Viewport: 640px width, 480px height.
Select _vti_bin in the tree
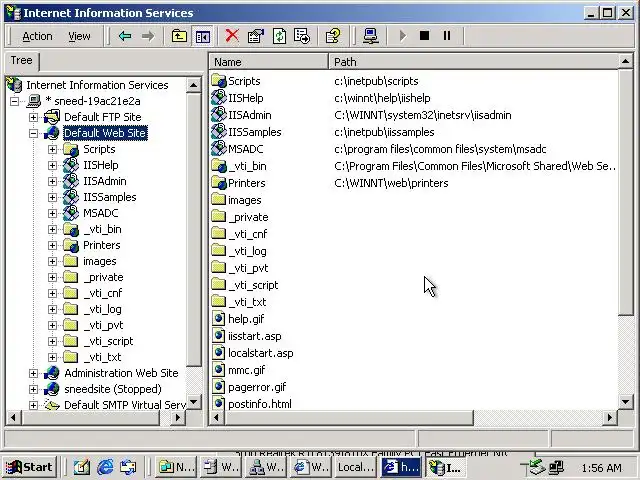point(102,229)
